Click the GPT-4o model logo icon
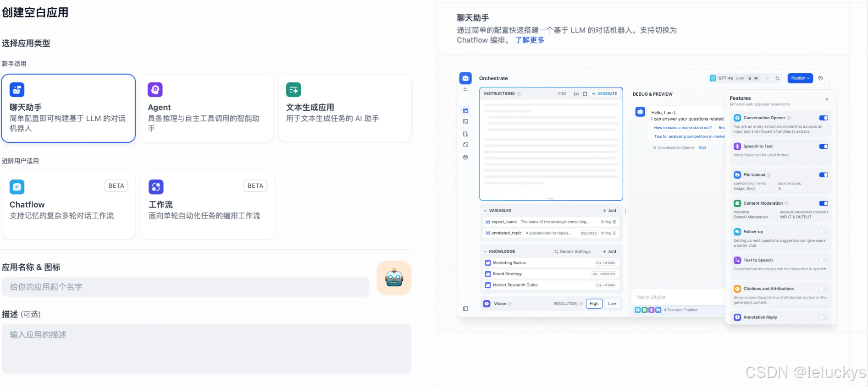Viewport: 868px width, 387px height. (x=713, y=78)
